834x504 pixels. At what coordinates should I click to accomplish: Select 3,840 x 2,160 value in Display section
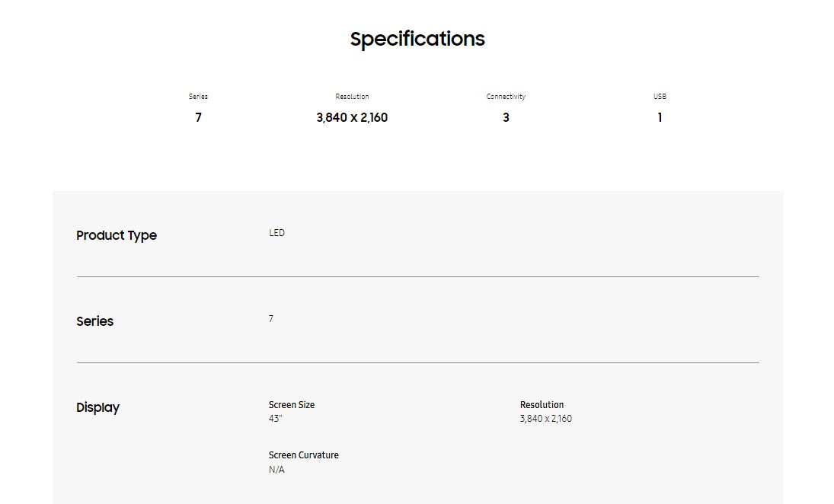click(x=545, y=419)
